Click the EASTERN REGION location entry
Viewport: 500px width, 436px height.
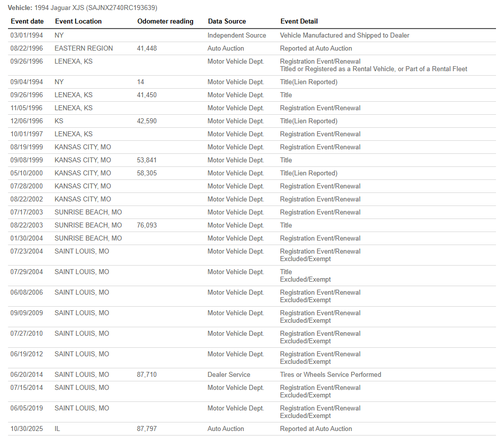tap(84, 48)
